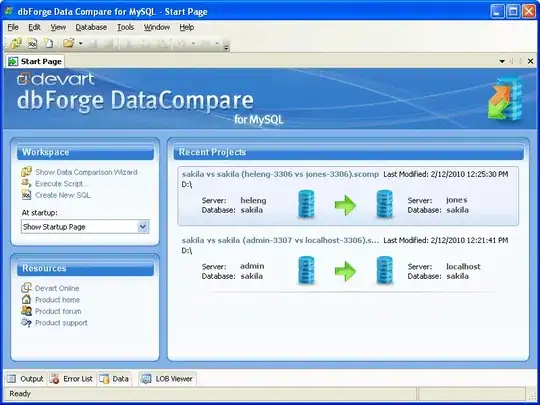Open the Error List panel
Screen dimensions: 540x405
[x=72, y=379]
